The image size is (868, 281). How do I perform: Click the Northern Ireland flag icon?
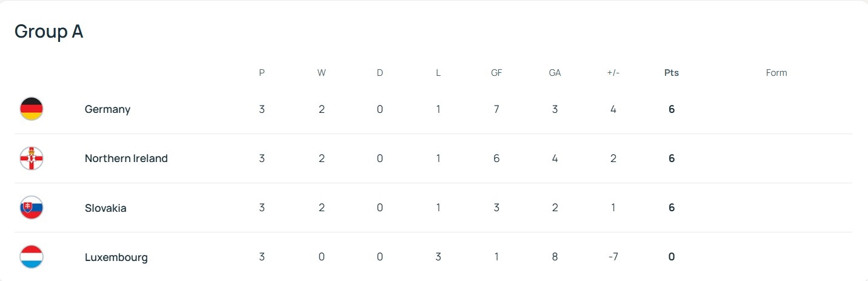[x=31, y=158]
